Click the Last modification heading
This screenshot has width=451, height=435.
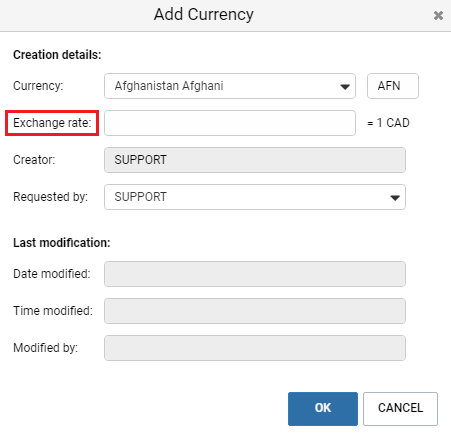62,243
